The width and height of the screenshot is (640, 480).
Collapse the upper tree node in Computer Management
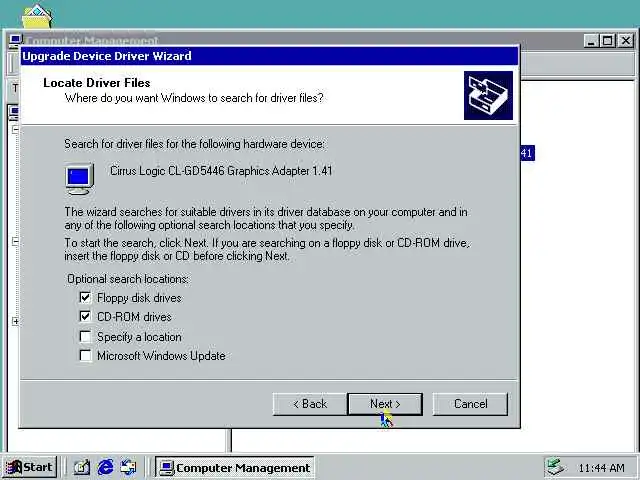click(16, 130)
